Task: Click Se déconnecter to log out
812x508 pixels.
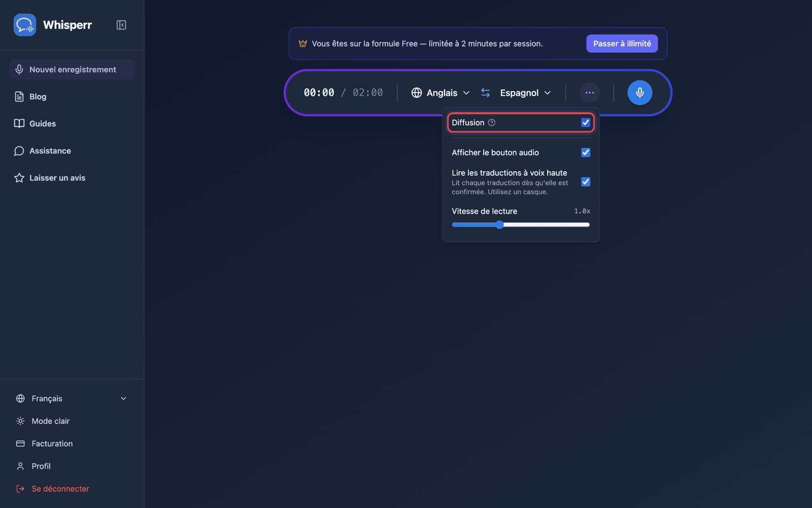Action: coord(72,489)
